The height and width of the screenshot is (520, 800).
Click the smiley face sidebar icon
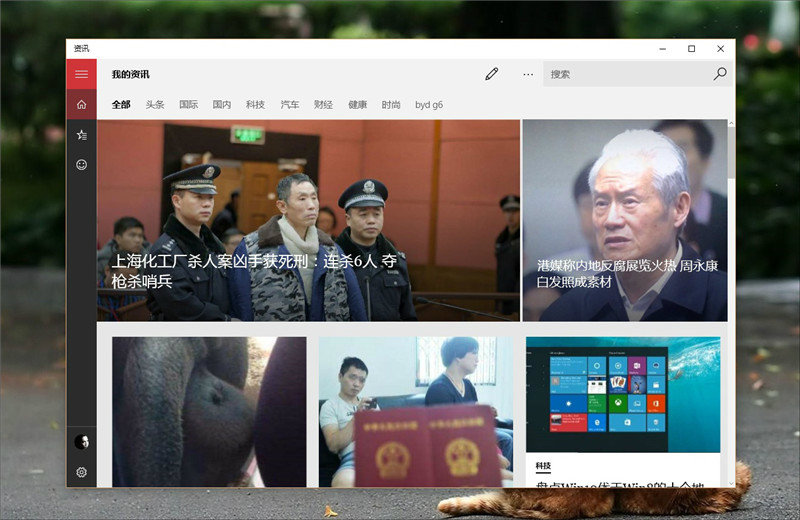point(81,164)
